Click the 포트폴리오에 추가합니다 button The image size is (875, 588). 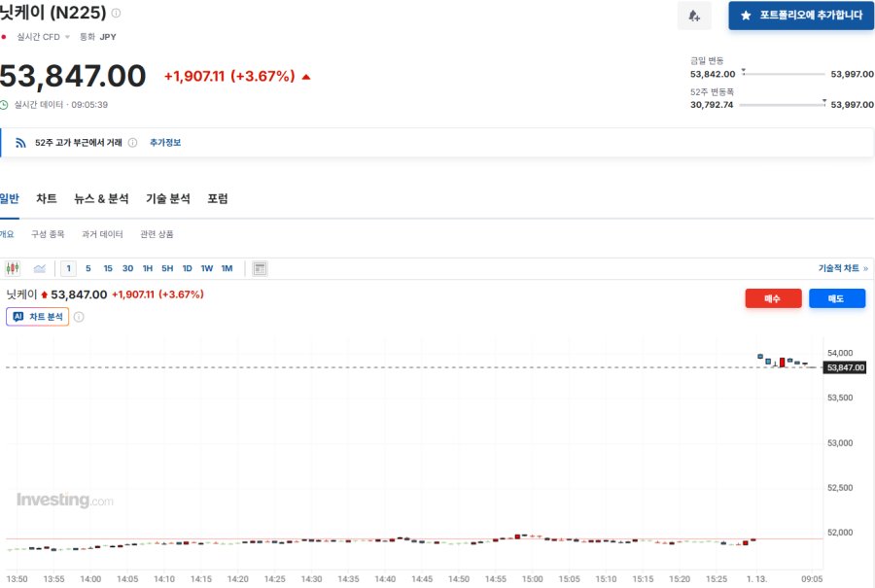[x=801, y=16]
